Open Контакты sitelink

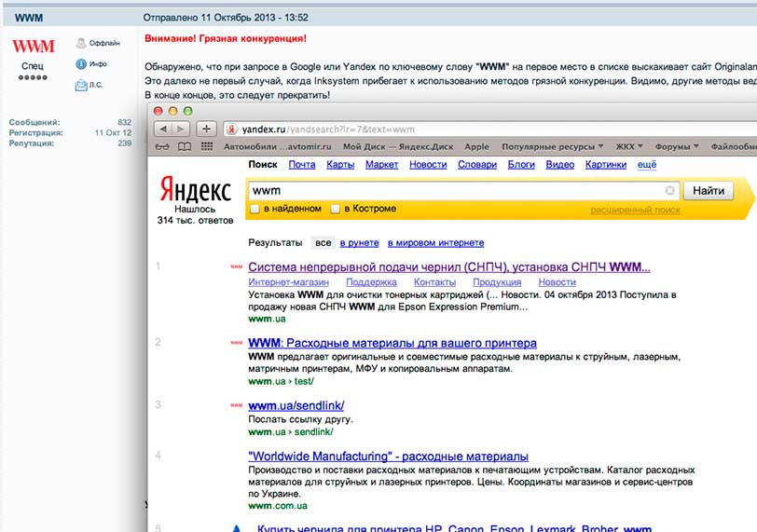(434, 282)
